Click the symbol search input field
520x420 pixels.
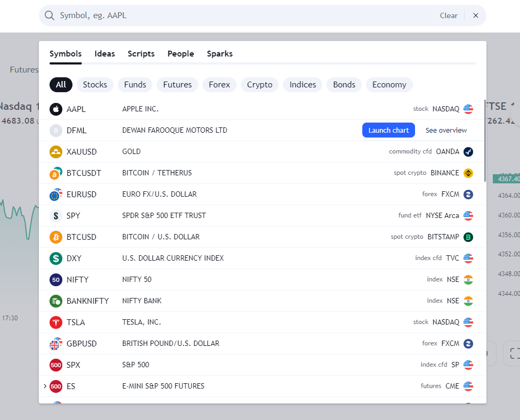click(x=246, y=15)
